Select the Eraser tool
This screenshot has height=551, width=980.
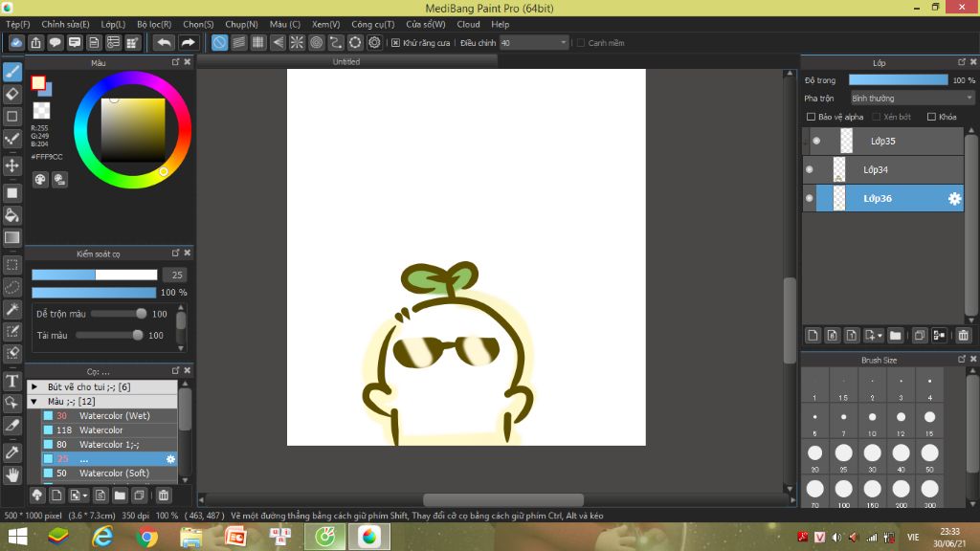(x=12, y=95)
